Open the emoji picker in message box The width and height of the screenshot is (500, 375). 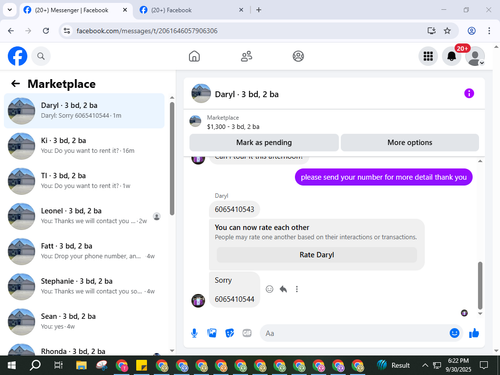coord(454,333)
